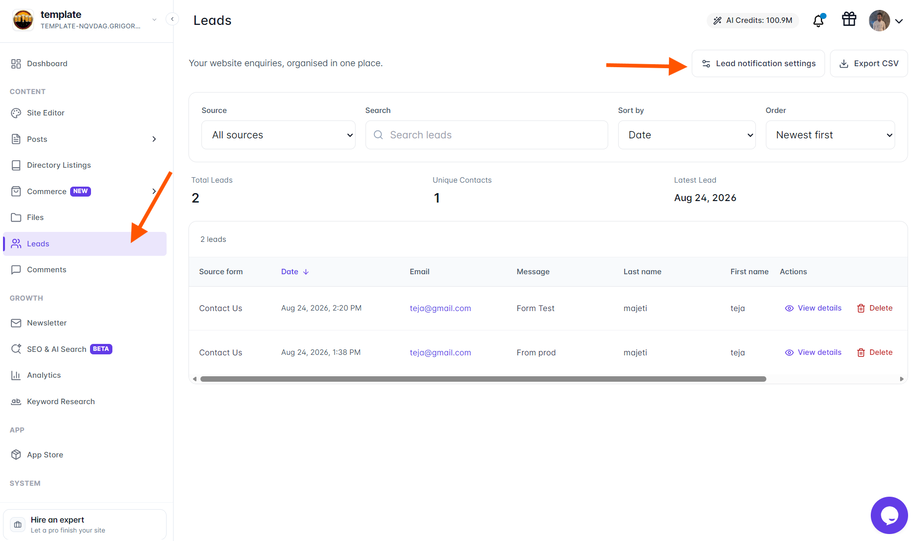Click the Keyword Research icon
The height and width of the screenshot is (541, 920).
[x=16, y=401]
